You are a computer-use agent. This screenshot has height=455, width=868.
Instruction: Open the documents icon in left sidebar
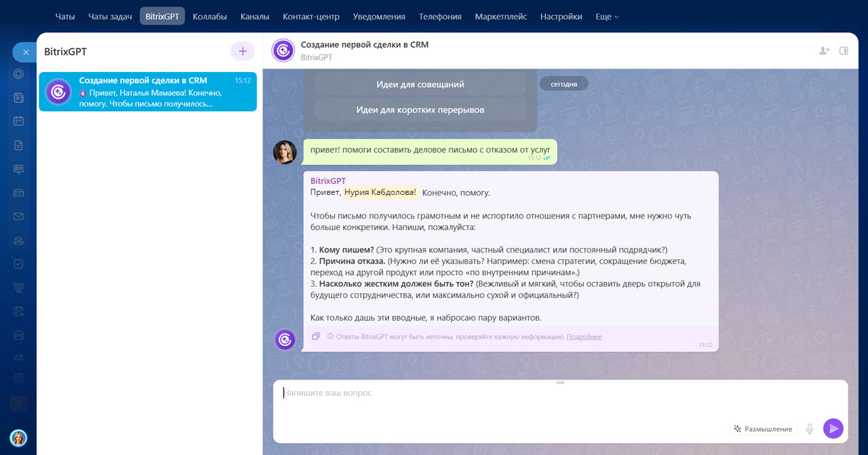[x=19, y=145]
